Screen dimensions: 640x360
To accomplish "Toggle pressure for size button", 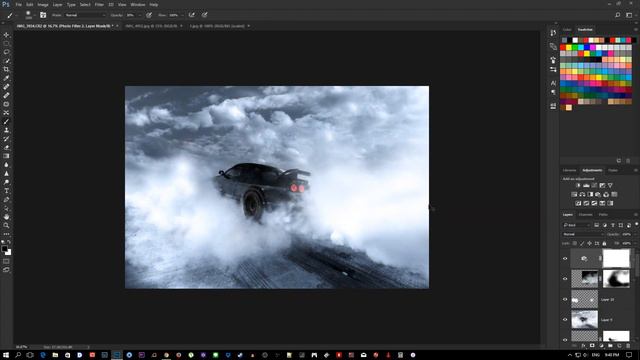I will [x=204, y=15].
